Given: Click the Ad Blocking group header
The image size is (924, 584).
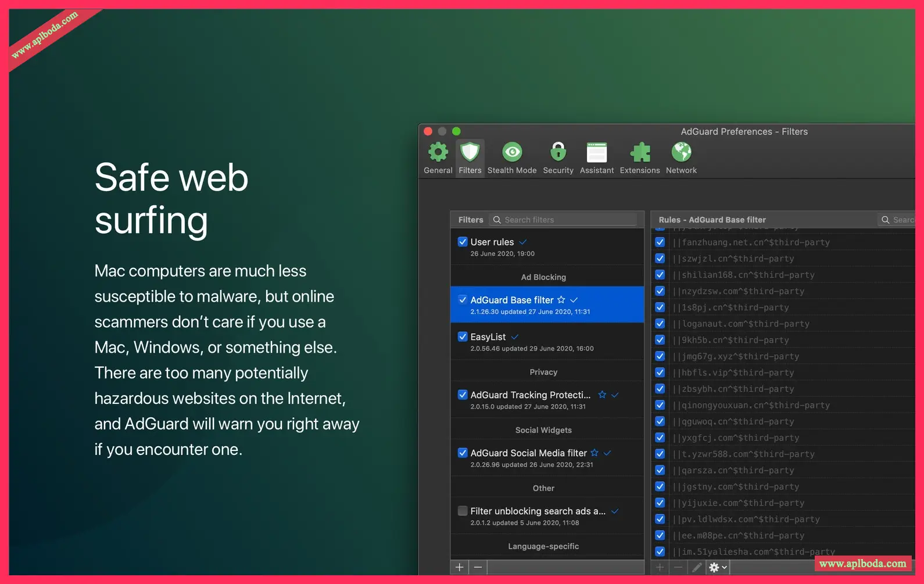Looking at the screenshot, I should pos(543,277).
